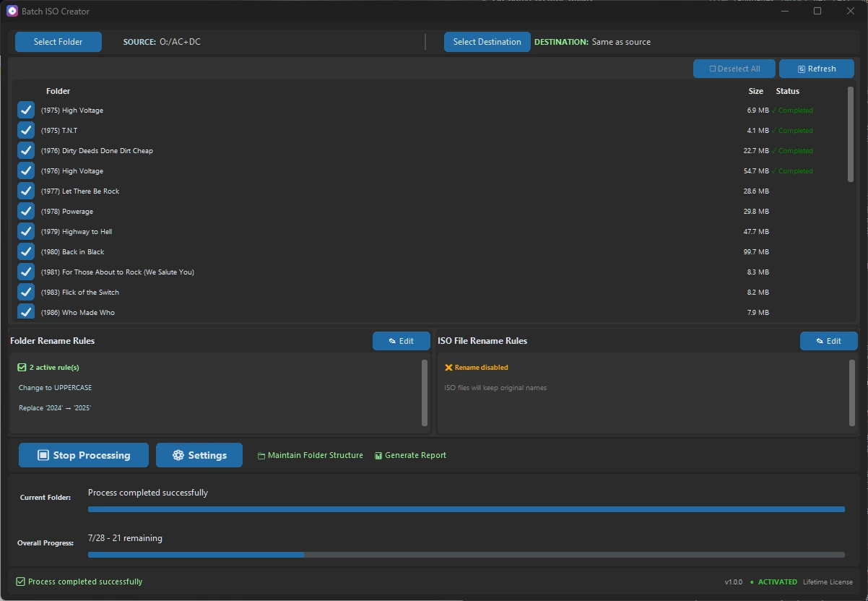
Task: Deselect the (1975) High Voltage entry
Action: (x=25, y=110)
